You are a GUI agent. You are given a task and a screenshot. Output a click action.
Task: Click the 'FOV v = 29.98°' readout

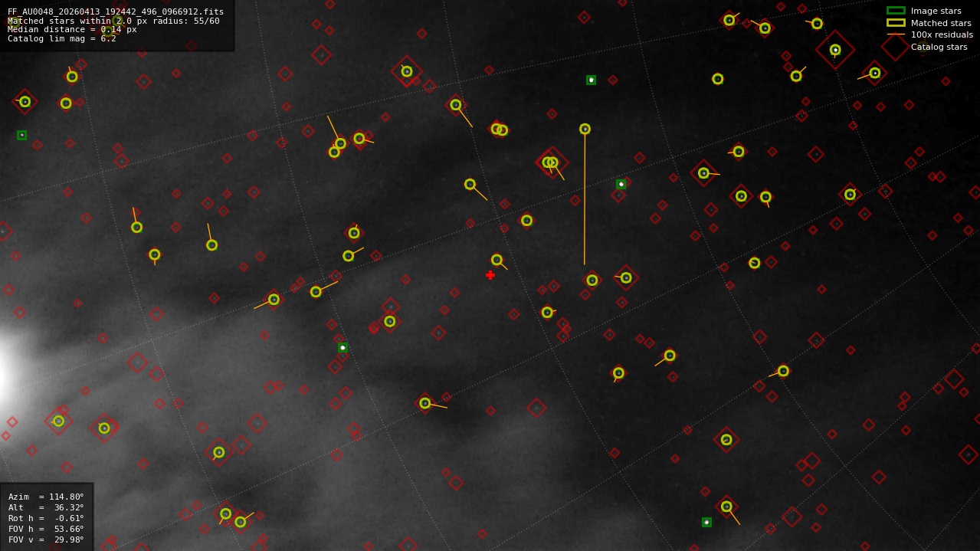(46, 540)
